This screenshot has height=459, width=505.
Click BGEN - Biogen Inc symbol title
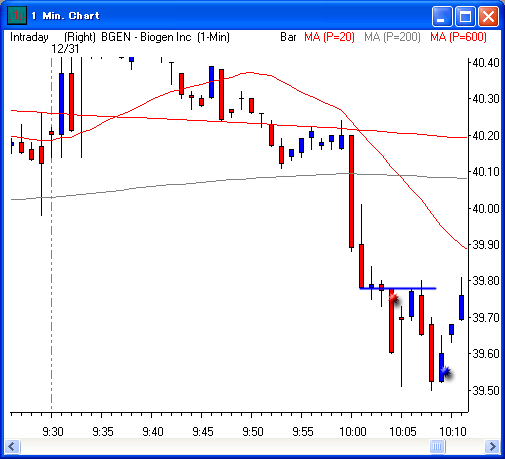[146, 37]
